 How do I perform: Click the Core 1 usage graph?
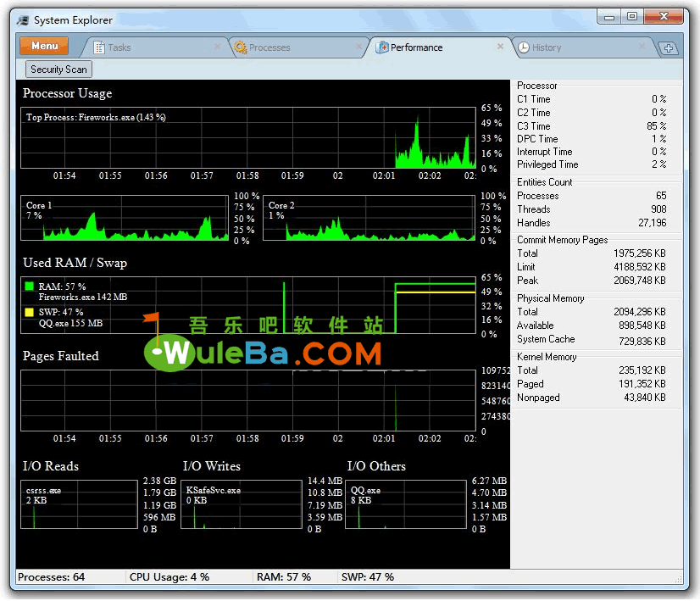[x=125, y=218]
